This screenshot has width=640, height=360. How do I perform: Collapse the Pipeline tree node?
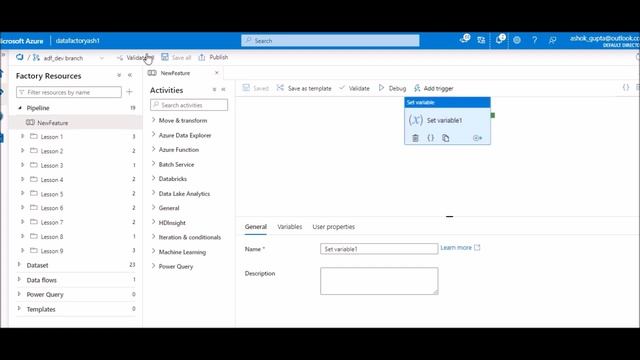pos(20,108)
